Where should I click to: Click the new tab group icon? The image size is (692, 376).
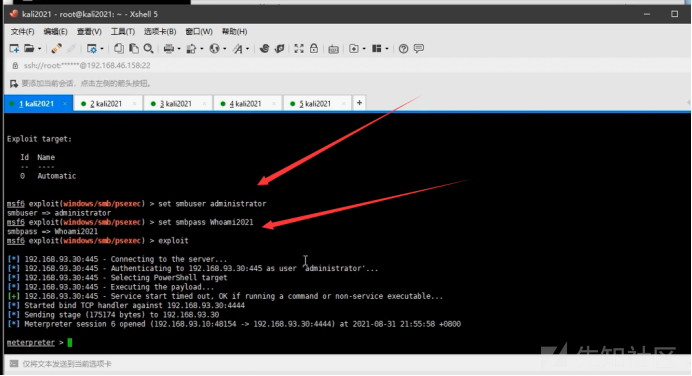pyautogui.click(x=354, y=49)
